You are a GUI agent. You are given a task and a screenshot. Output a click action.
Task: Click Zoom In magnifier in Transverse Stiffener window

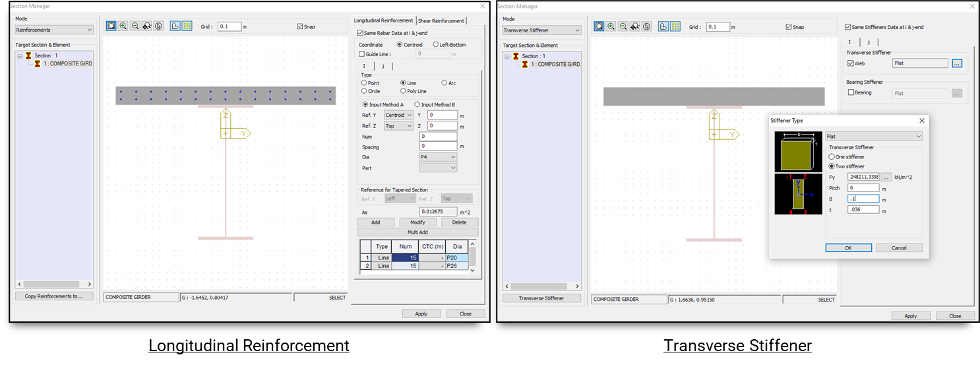(611, 27)
